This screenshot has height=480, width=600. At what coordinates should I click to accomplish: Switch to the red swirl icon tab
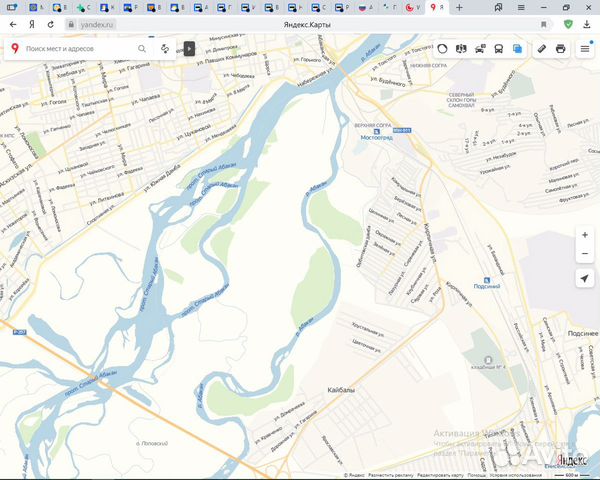(x=412, y=7)
